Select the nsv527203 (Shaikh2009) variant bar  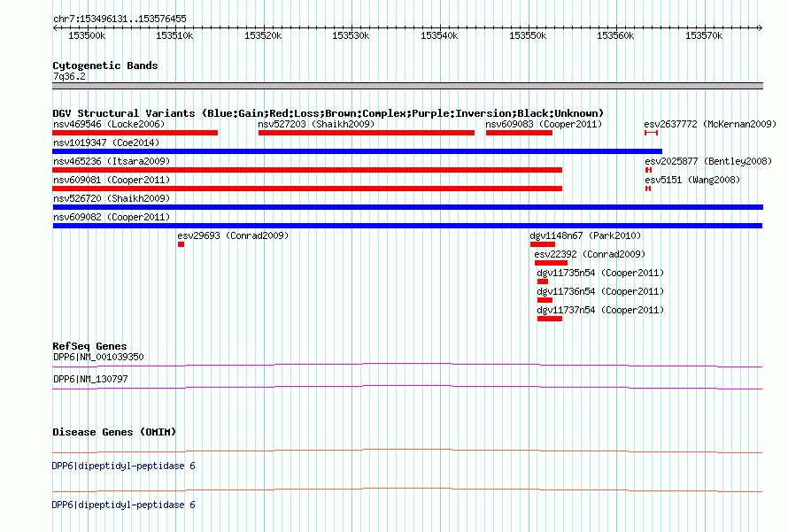tap(367, 133)
